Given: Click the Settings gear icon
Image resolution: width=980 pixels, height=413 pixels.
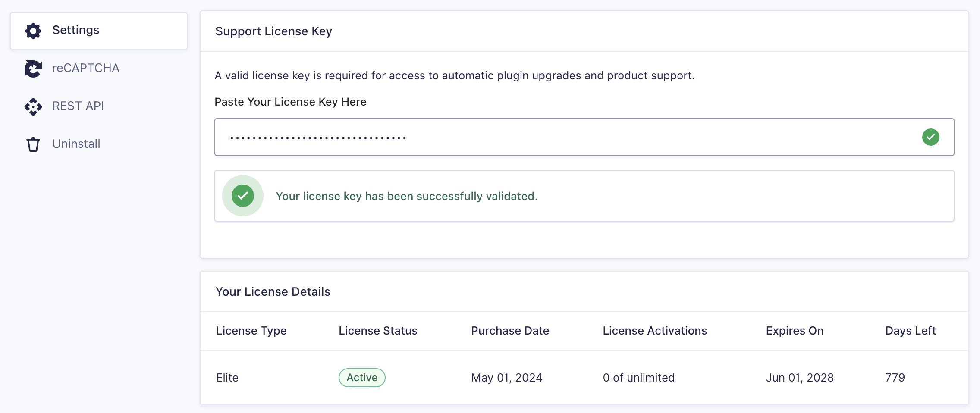Looking at the screenshot, I should [x=33, y=31].
